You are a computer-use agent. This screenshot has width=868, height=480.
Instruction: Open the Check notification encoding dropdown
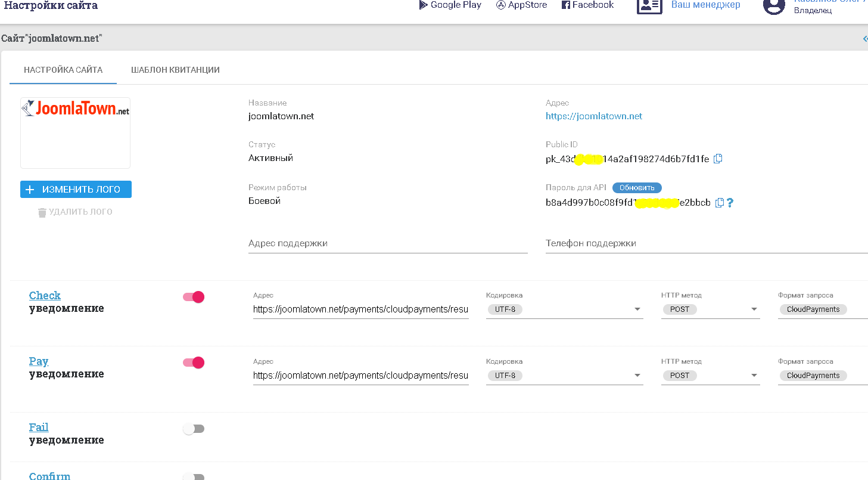click(x=565, y=309)
